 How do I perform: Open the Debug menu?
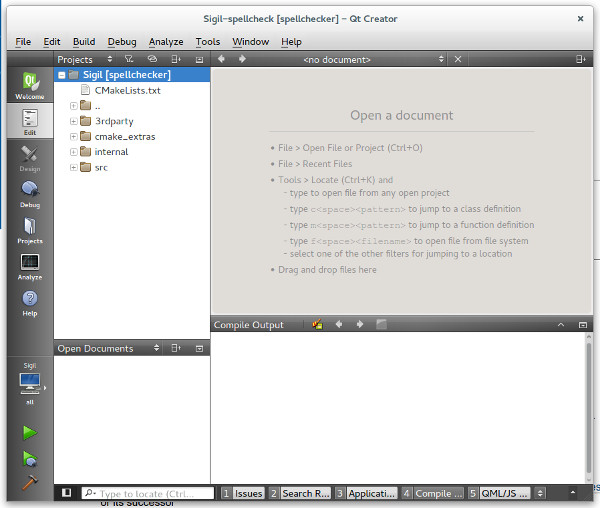122,41
